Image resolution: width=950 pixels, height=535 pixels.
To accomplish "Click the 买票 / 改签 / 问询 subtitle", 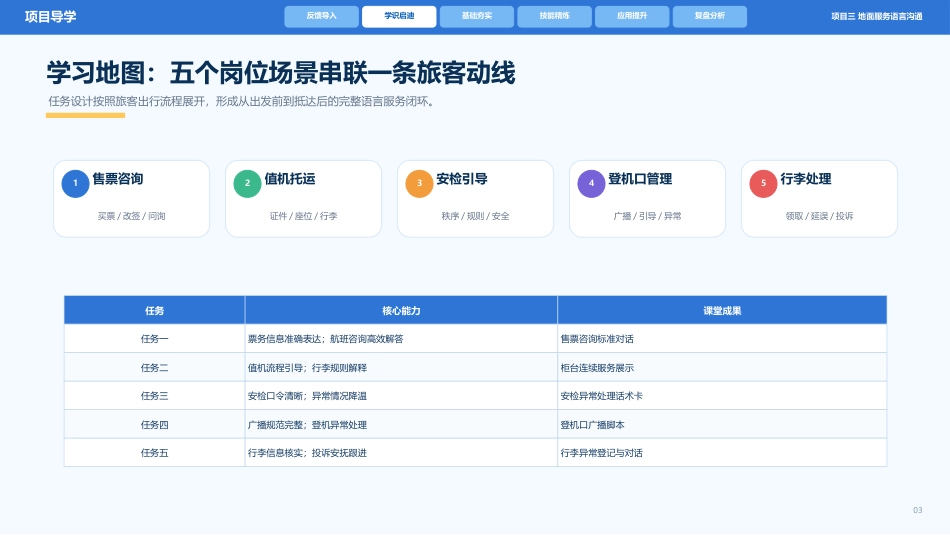I will click(x=131, y=216).
